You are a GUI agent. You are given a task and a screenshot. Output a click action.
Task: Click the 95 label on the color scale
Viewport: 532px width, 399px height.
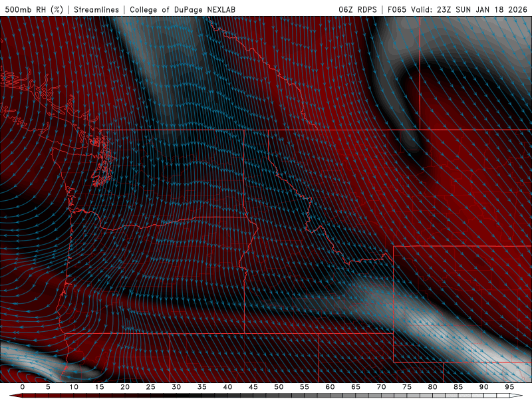coord(509,387)
